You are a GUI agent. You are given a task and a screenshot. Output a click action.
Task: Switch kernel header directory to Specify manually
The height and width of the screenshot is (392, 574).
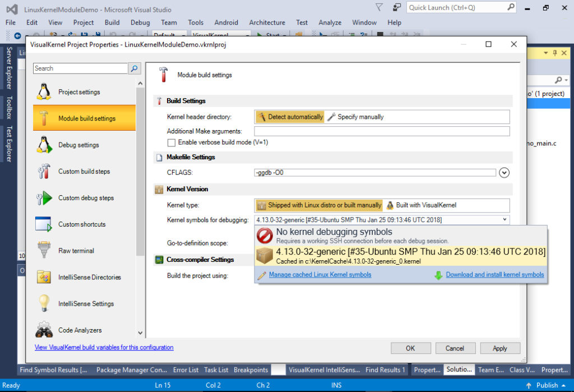(x=358, y=117)
